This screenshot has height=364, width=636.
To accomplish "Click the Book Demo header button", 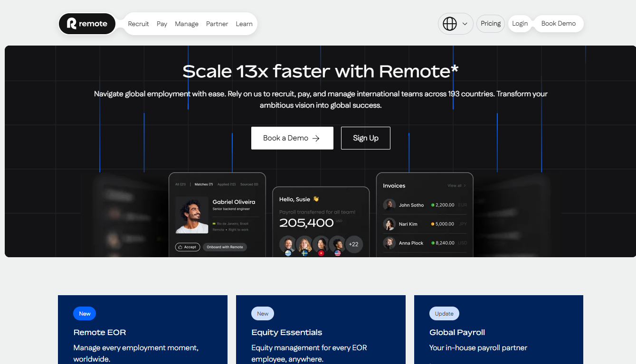I will [559, 24].
